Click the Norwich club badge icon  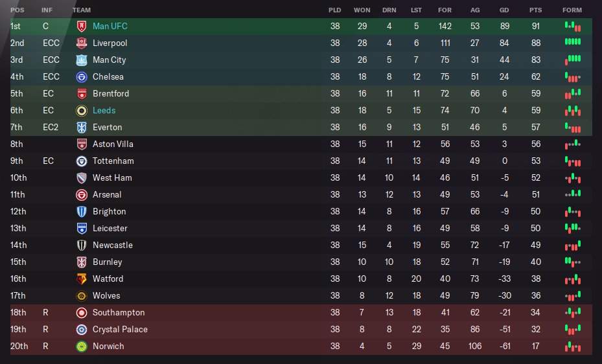coord(82,346)
